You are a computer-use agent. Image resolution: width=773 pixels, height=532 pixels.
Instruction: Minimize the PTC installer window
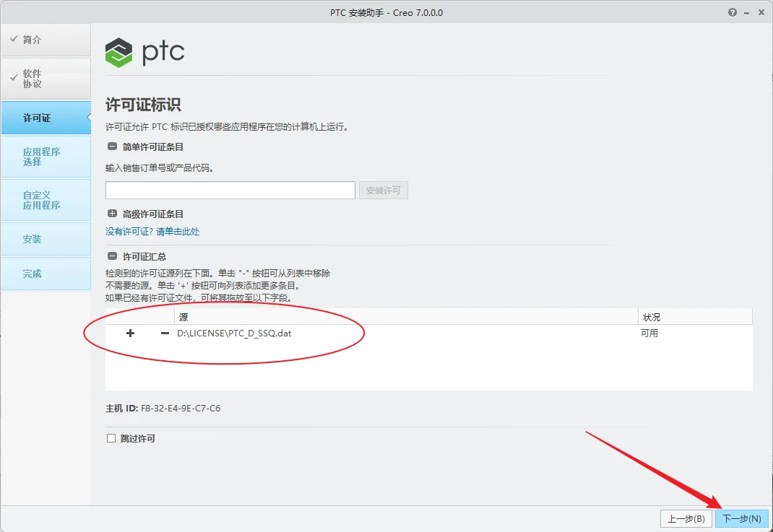click(x=747, y=13)
